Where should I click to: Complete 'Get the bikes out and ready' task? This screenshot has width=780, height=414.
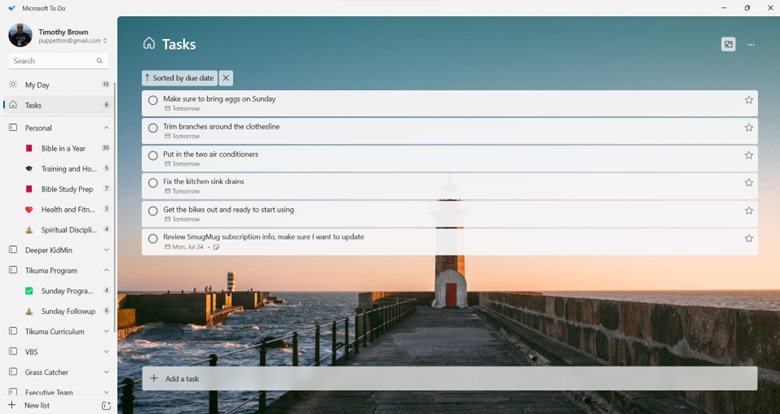tap(153, 211)
